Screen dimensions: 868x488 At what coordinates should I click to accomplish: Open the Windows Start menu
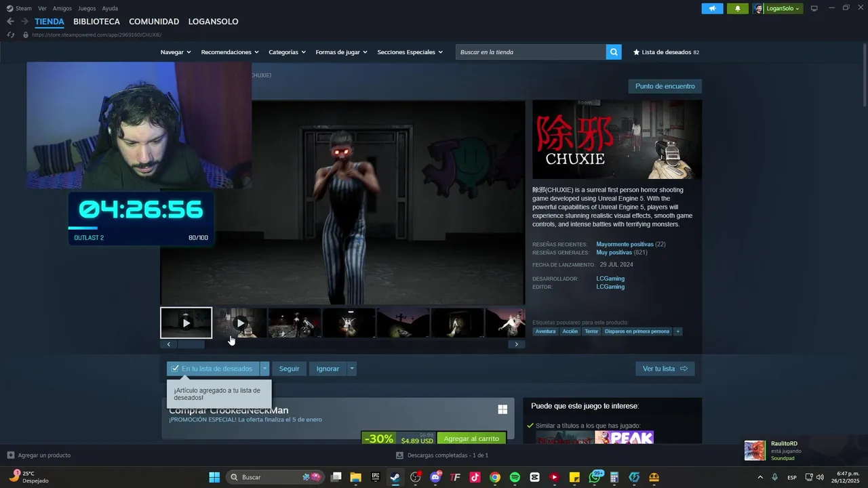coord(214,477)
